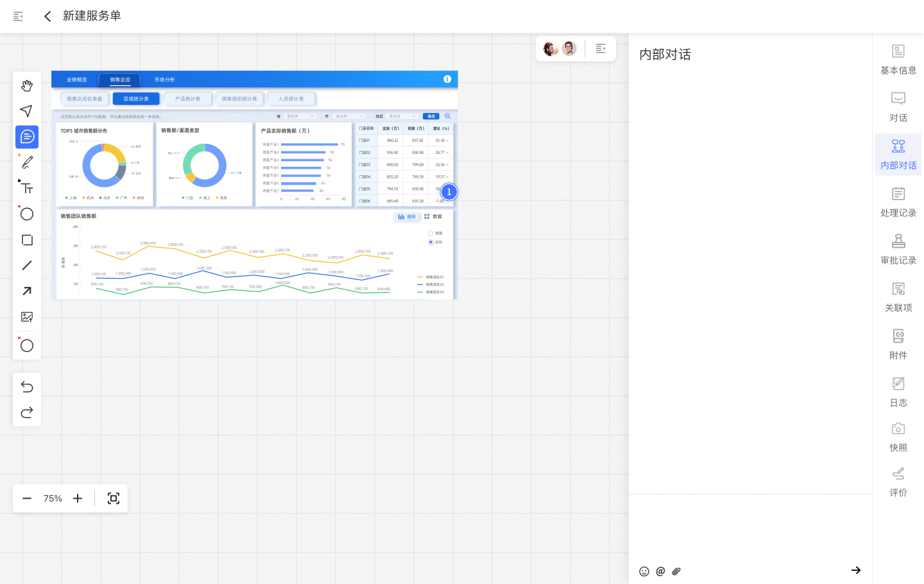Open the 快照 panel
Viewport: 924px width, 584px height.
[x=898, y=437]
